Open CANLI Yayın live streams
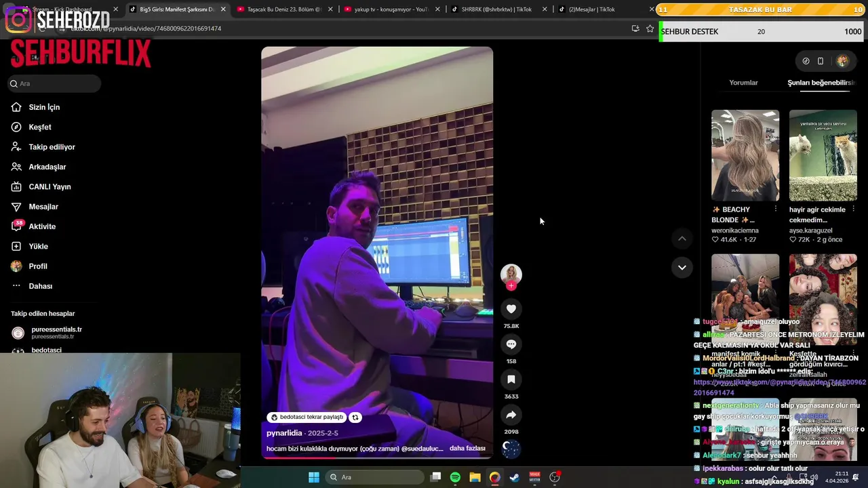Image resolution: width=868 pixels, height=488 pixels. click(50, 186)
